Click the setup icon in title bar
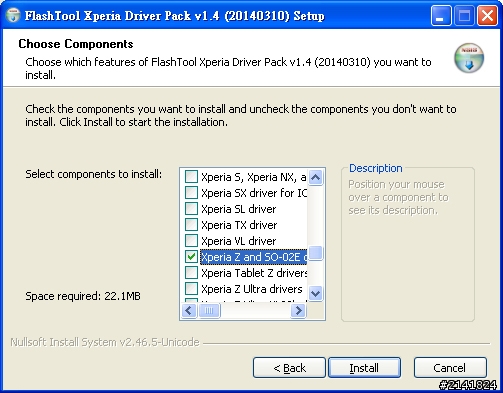This screenshot has width=503, height=393. [x=13, y=15]
